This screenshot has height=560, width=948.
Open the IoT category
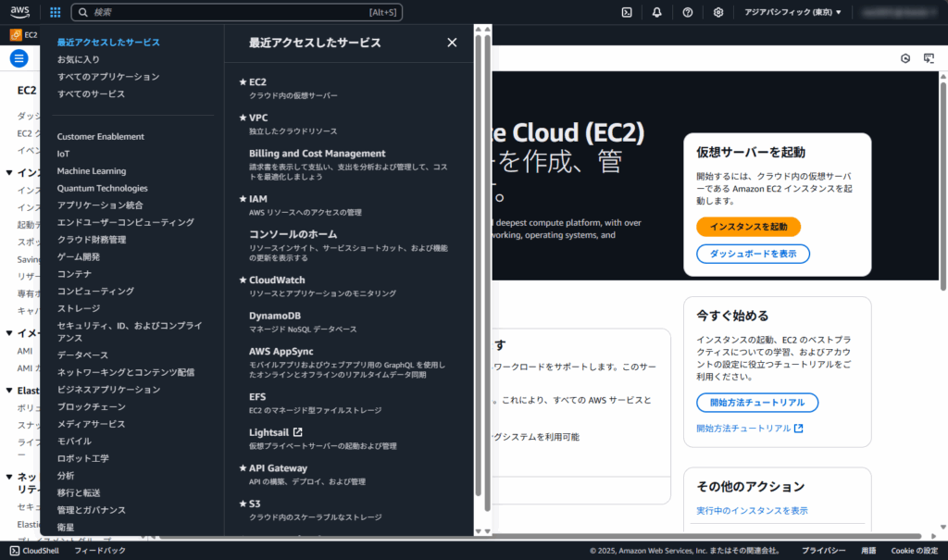pyautogui.click(x=64, y=154)
